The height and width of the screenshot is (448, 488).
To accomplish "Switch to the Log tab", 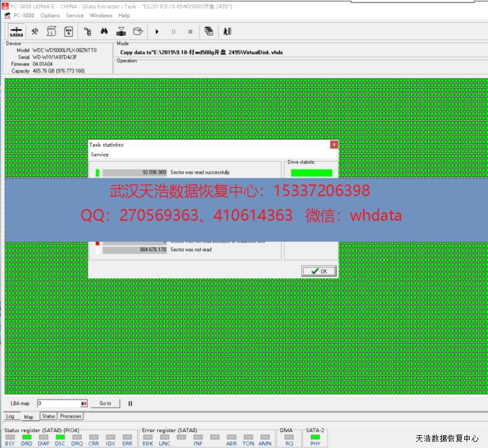I will 10,417.
